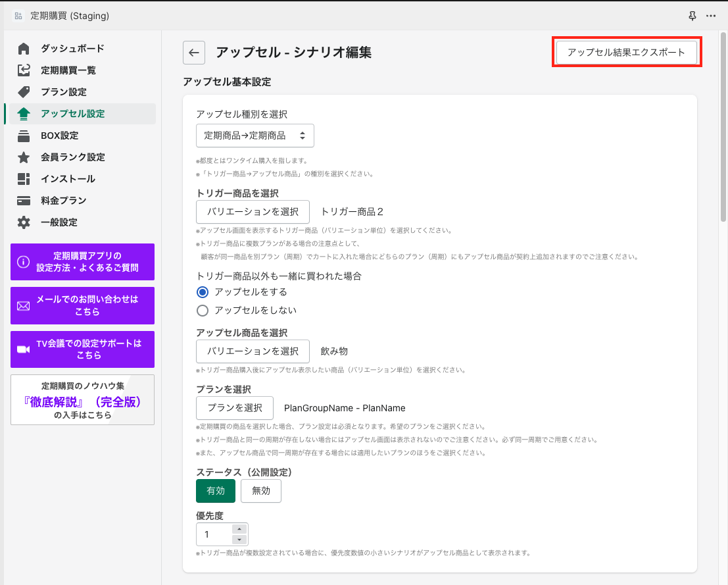Select the アップセルをする radio option
The width and height of the screenshot is (728, 585).
coord(203,292)
